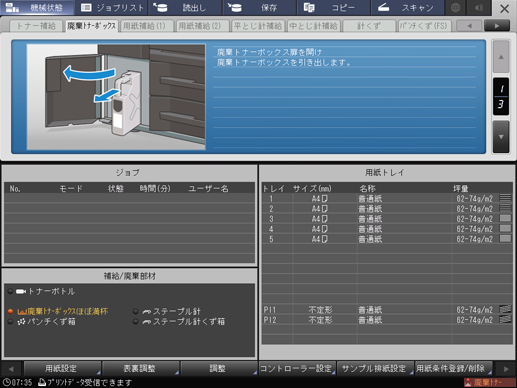The width and height of the screenshot is (517, 388).
Task: Select ステープル針 status indicator
Action: pos(135,311)
